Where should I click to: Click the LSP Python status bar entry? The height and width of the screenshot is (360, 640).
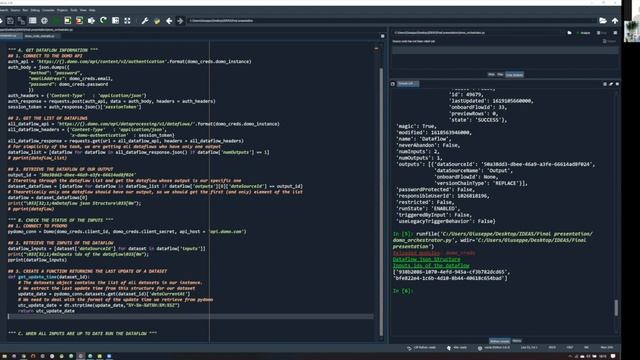point(422,347)
